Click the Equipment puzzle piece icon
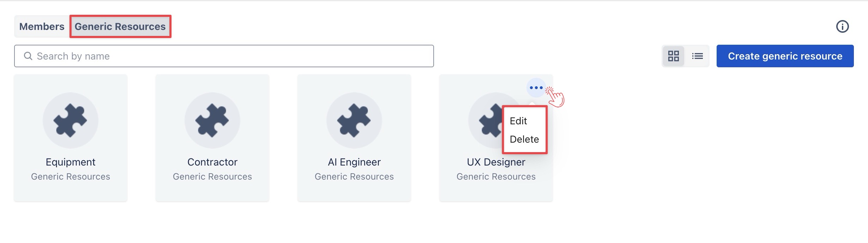Screen dimensions: 868x243 coord(70,120)
